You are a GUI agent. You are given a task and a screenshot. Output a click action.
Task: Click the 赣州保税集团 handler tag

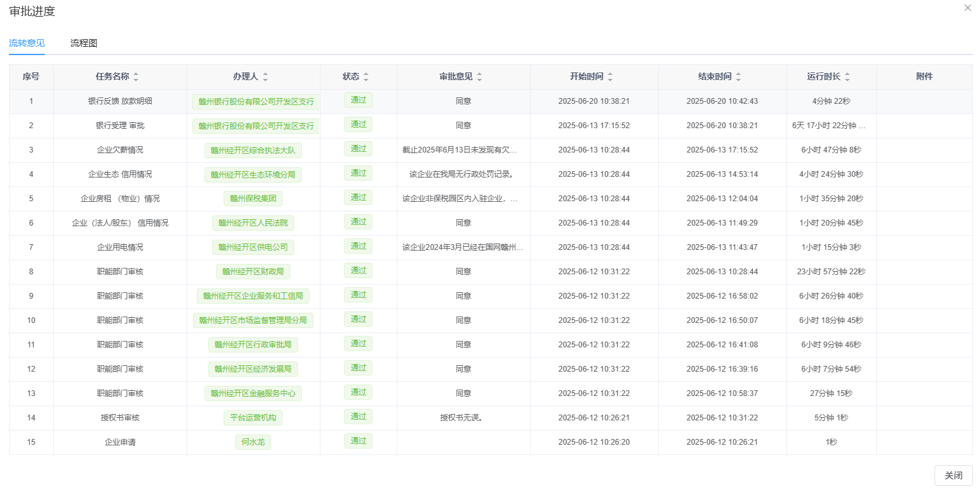(x=253, y=198)
